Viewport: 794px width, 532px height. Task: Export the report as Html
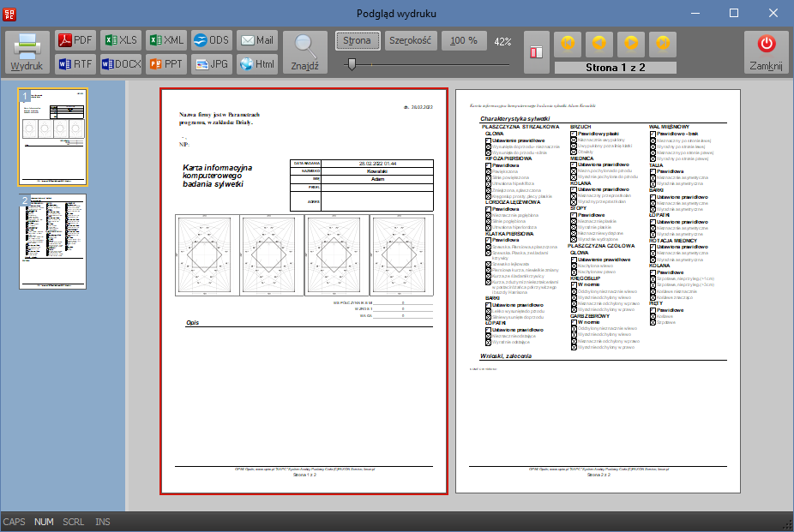(256, 63)
